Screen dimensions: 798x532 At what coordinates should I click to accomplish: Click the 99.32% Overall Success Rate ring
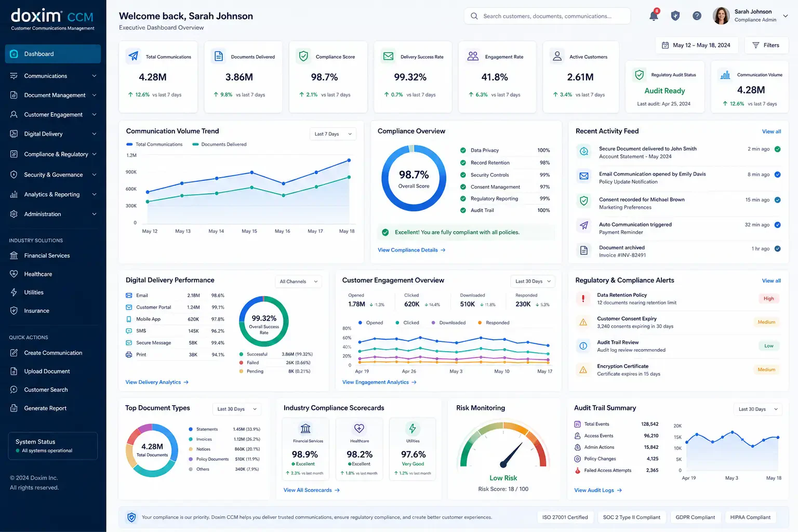[264, 322]
